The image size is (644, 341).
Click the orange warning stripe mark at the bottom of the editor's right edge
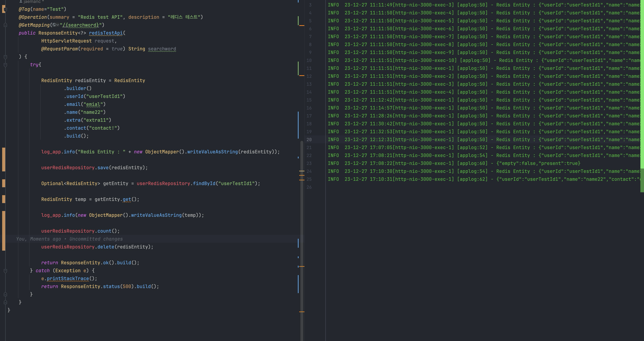[302, 312]
